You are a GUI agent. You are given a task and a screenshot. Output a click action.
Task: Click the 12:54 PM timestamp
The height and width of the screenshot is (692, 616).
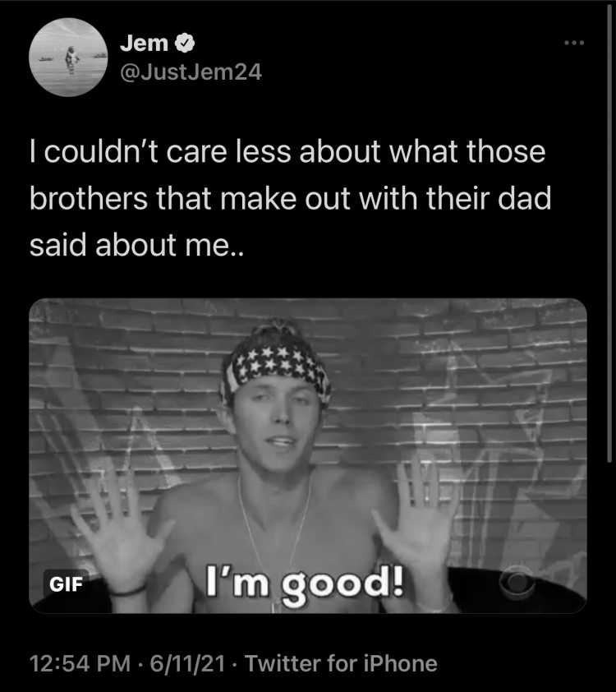(80, 663)
